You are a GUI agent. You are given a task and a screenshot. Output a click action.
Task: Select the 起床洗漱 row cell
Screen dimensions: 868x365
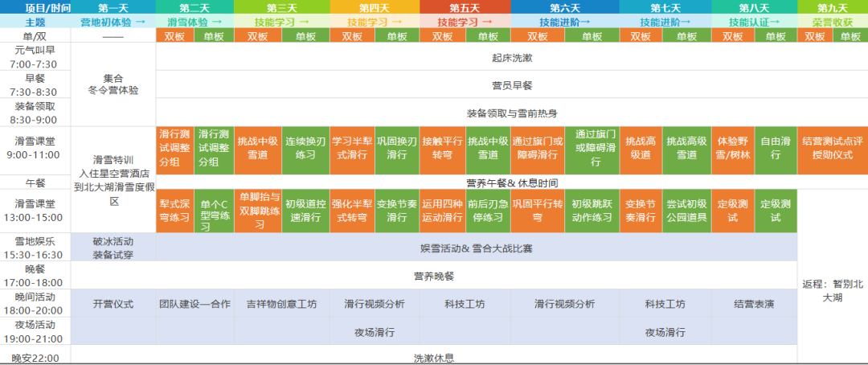pos(512,58)
